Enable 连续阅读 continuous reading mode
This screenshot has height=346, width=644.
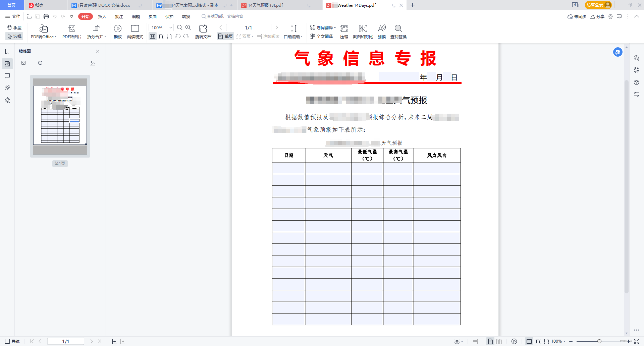pyautogui.click(x=268, y=37)
